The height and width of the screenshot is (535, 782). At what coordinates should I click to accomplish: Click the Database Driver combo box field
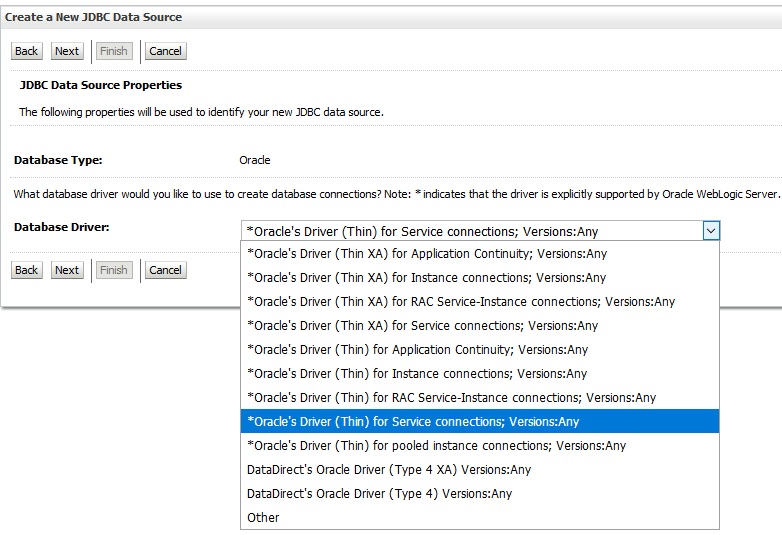pyautogui.click(x=471, y=231)
